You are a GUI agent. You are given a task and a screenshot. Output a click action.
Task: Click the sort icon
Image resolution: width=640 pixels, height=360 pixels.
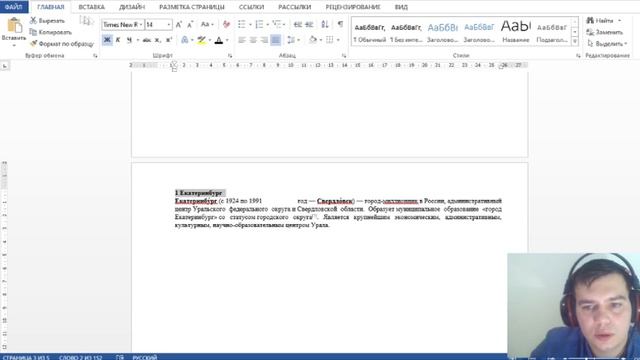(x=325, y=25)
